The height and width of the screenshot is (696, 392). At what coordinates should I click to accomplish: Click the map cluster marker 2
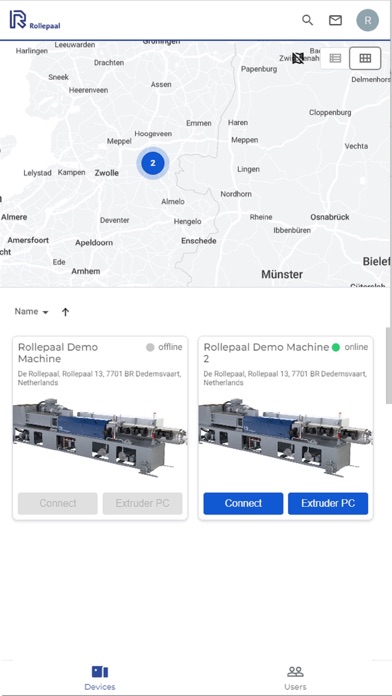(x=153, y=163)
